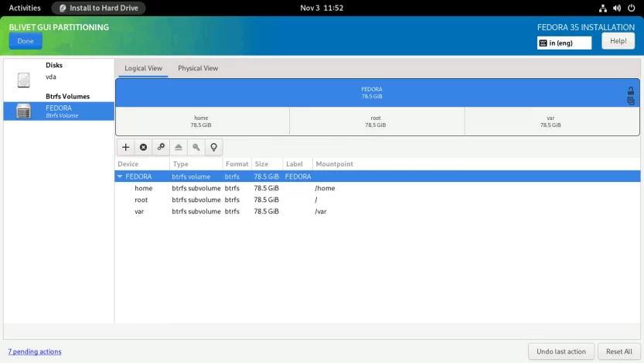Open the 7 pending actions link
The height and width of the screenshot is (363, 644).
(35, 351)
